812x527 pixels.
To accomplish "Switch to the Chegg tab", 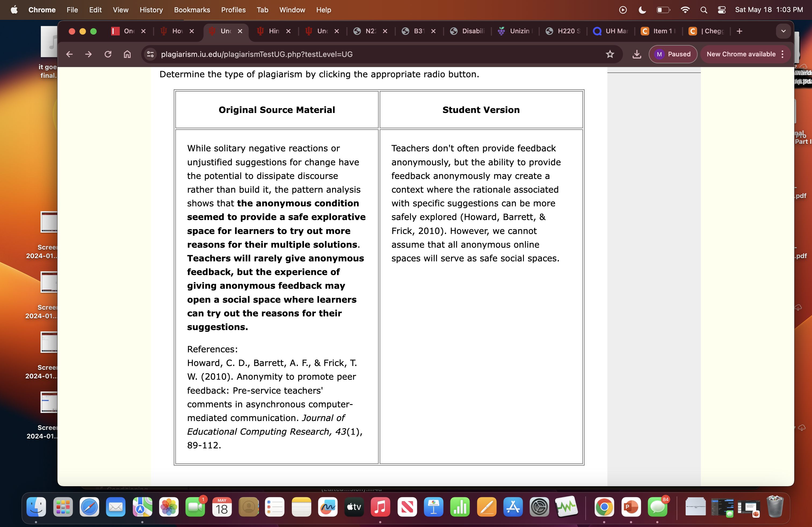I will (707, 31).
